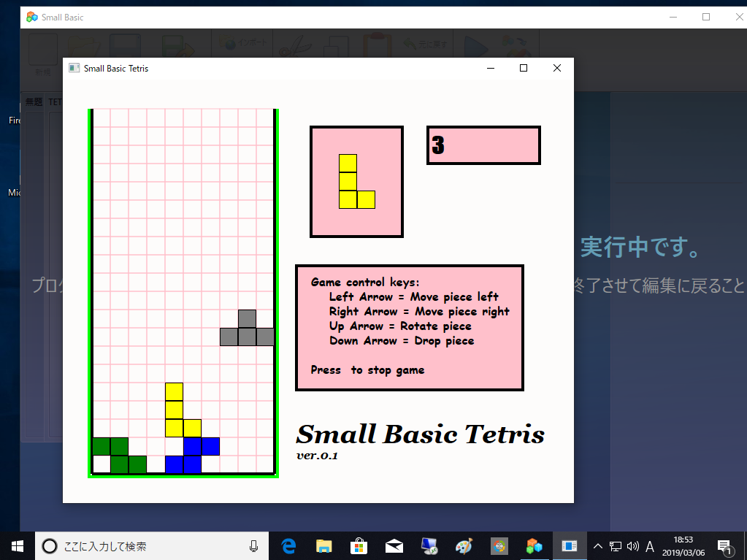Click the score box showing 3
Screen dimensions: 747x560
coord(483,145)
